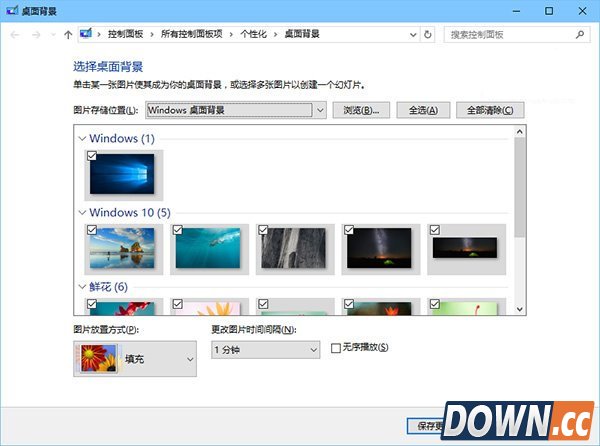
Task: Uncheck the yellow flower wallpaper checkbox
Action: click(x=178, y=304)
